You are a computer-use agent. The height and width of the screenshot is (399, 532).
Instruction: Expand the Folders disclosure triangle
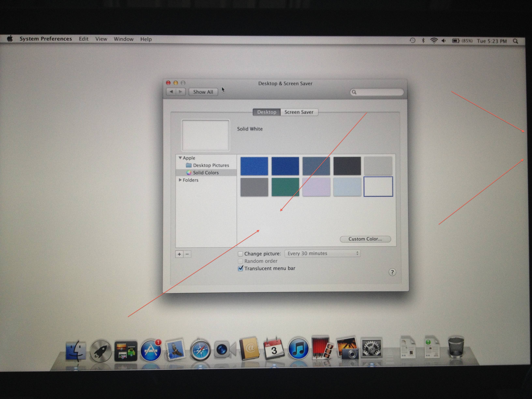pyautogui.click(x=180, y=180)
